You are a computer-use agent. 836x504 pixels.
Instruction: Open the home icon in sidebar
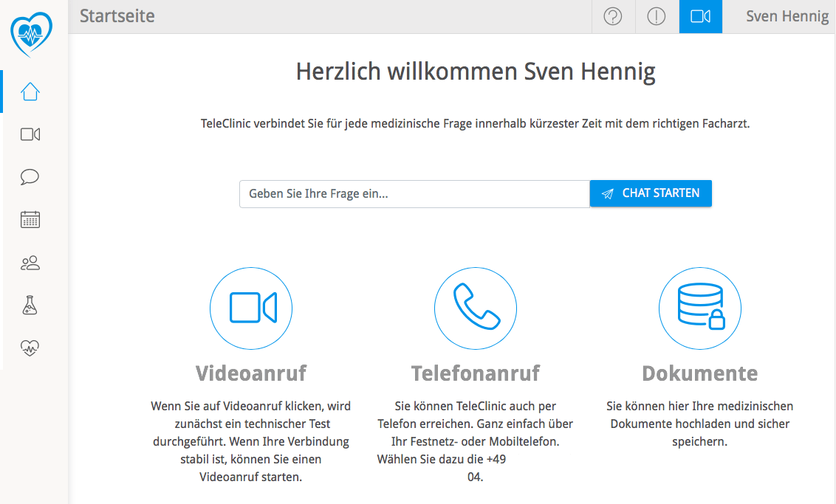click(x=30, y=92)
